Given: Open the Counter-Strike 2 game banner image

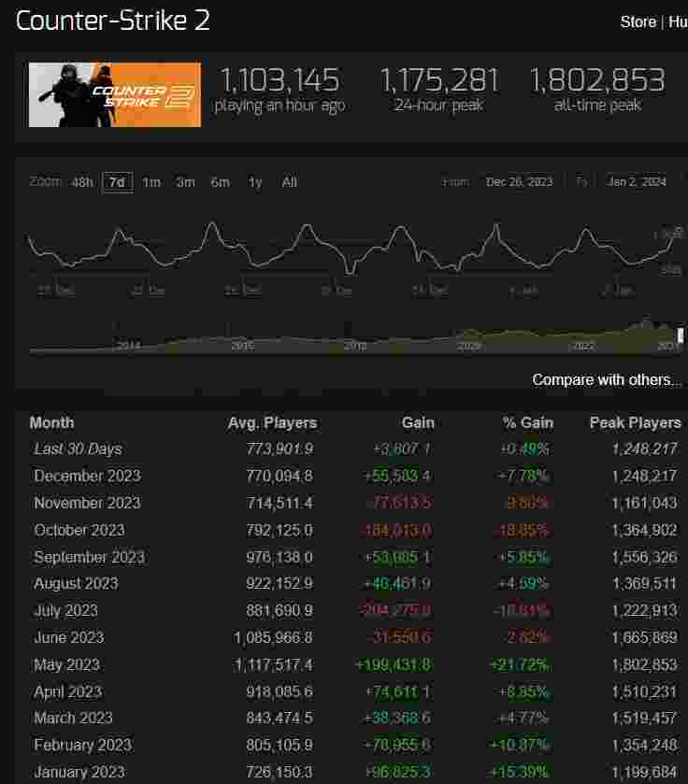Looking at the screenshot, I should click(x=115, y=94).
